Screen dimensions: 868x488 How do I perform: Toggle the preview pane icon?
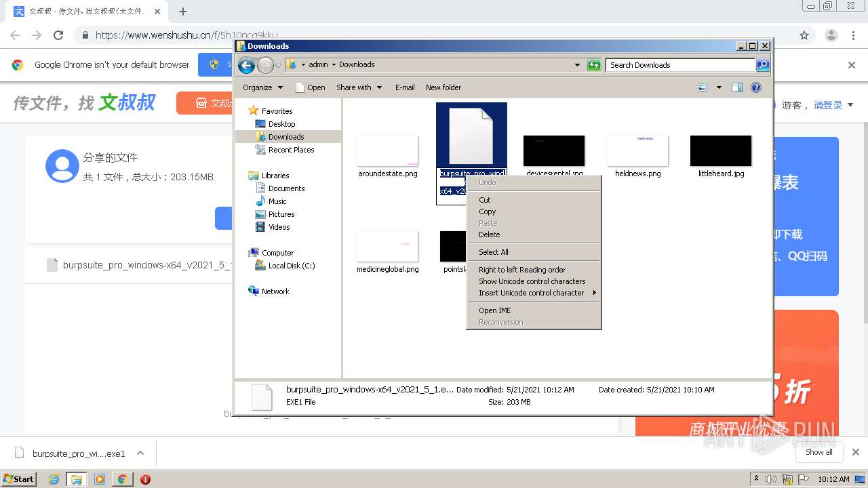737,87
